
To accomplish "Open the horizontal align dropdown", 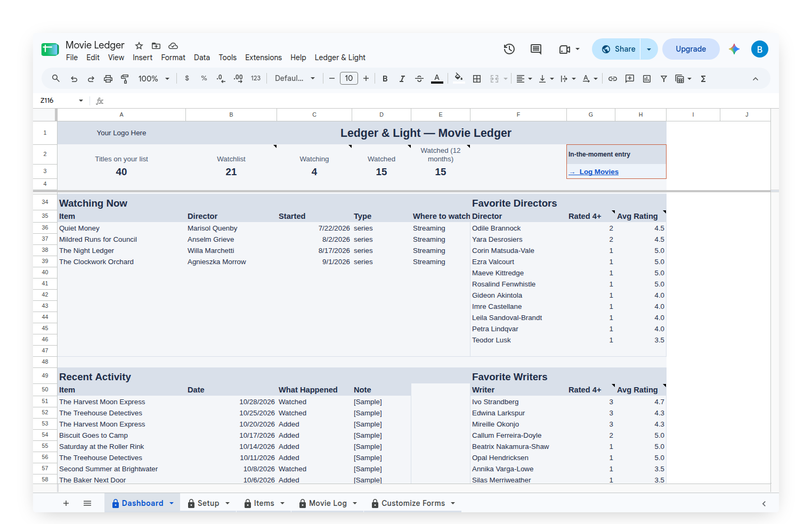I will tap(524, 79).
